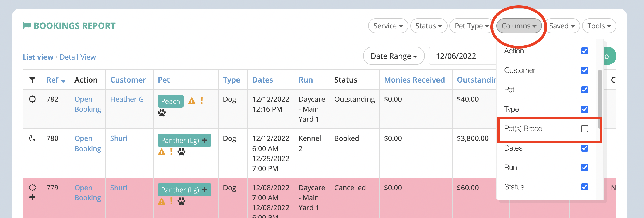The width and height of the screenshot is (644, 218).
Task: Uncheck the Customer column checkbox
Action: 585,70
